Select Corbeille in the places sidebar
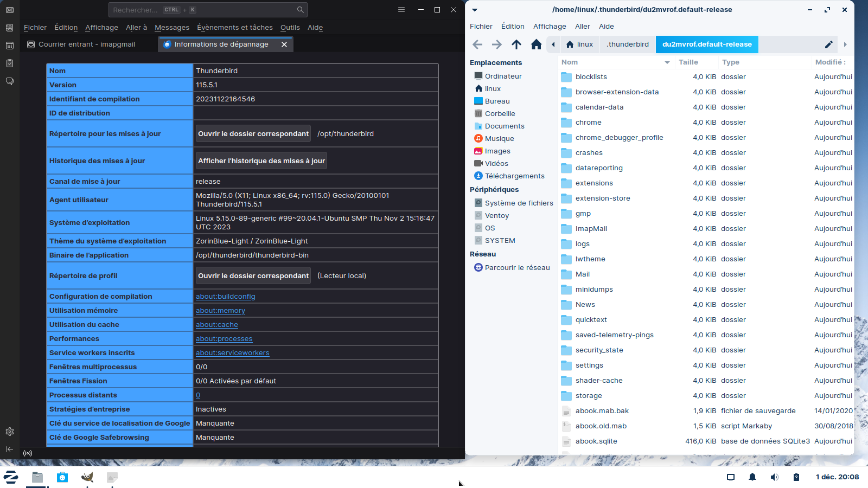 tap(500, 114)
